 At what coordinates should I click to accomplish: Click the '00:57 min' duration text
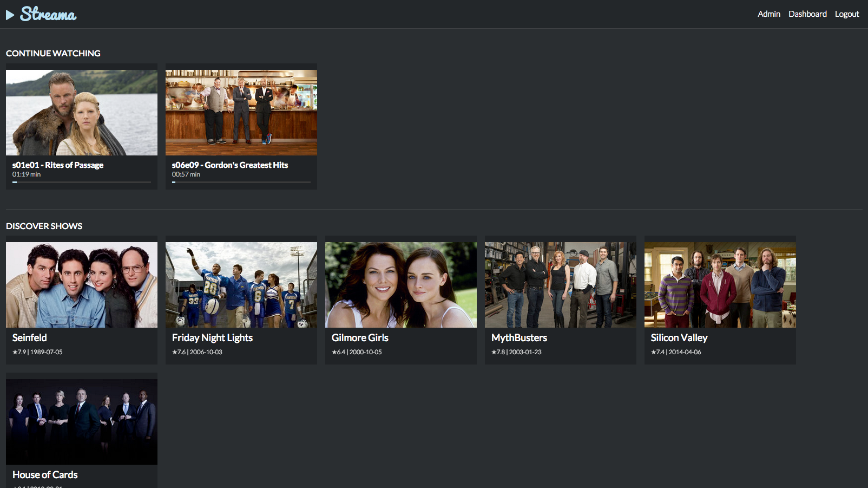coord(186,174)
